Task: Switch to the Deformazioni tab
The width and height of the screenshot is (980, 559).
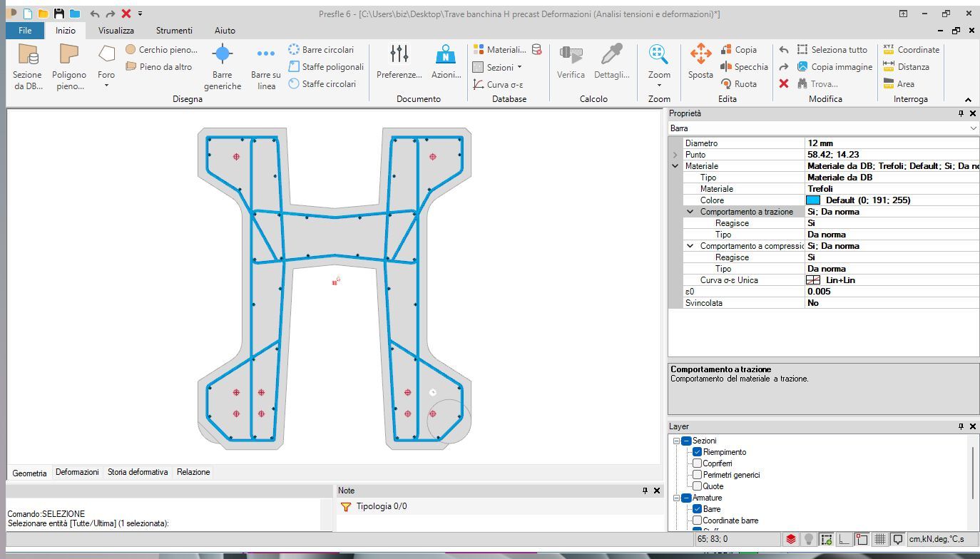Action: click(77, 472)
